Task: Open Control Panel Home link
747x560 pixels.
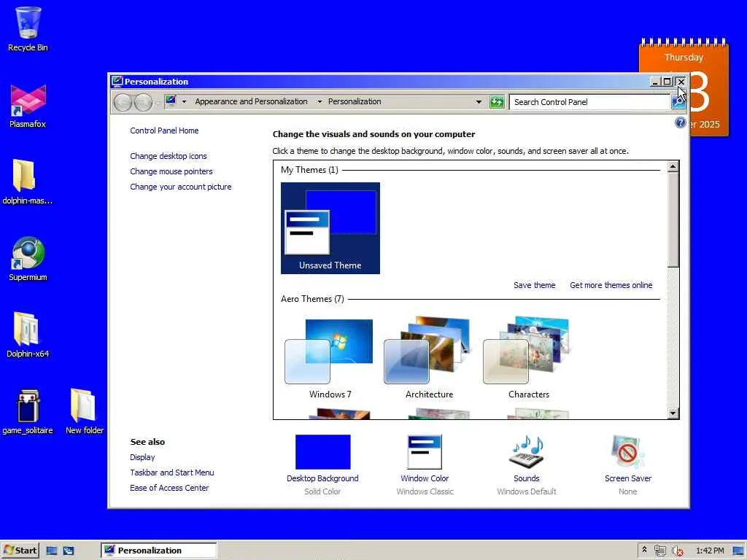Action: 164,131
